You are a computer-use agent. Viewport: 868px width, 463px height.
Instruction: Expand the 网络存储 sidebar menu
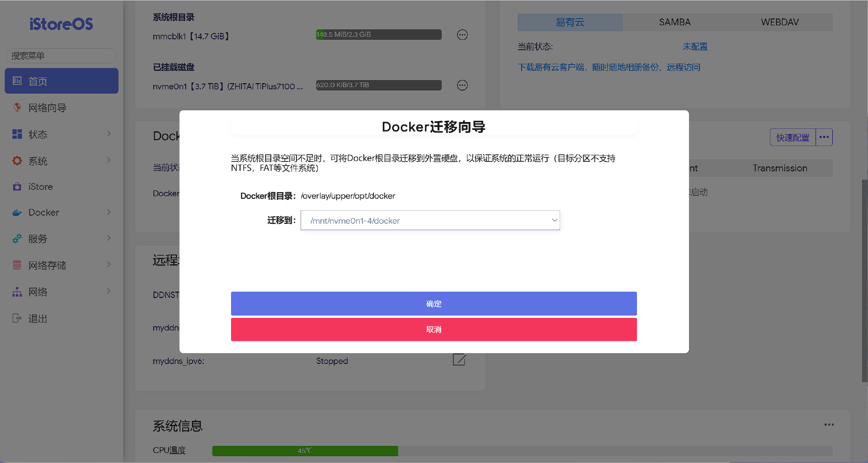(x=61, y=265)
